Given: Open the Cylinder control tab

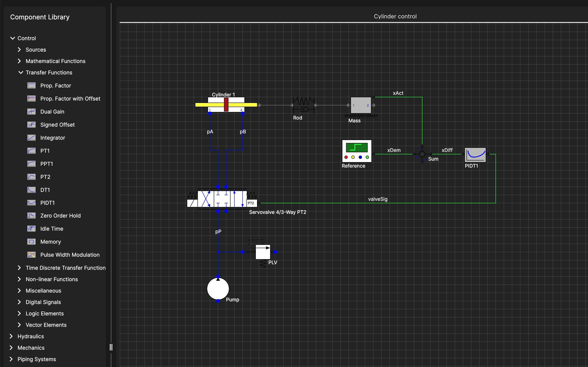Looking at the screenshot, I should tap(395, 16).
